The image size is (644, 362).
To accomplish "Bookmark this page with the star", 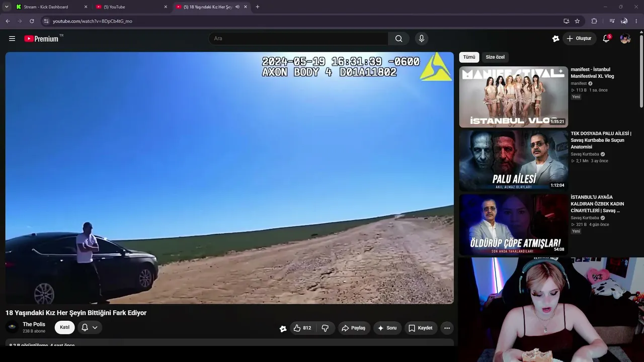I will (x=577, y=21).
